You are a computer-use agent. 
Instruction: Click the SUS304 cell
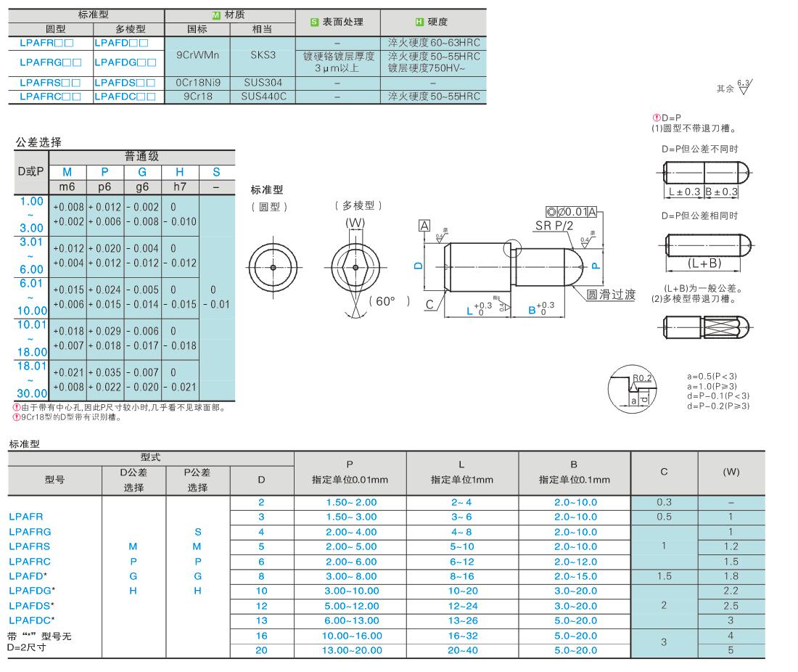[263, 83]
